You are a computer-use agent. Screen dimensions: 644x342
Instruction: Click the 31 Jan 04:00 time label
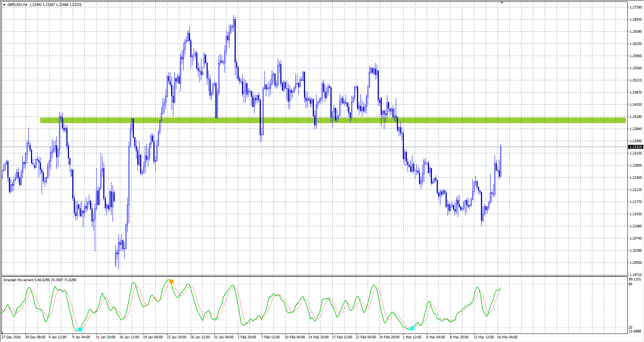(224, 337)
